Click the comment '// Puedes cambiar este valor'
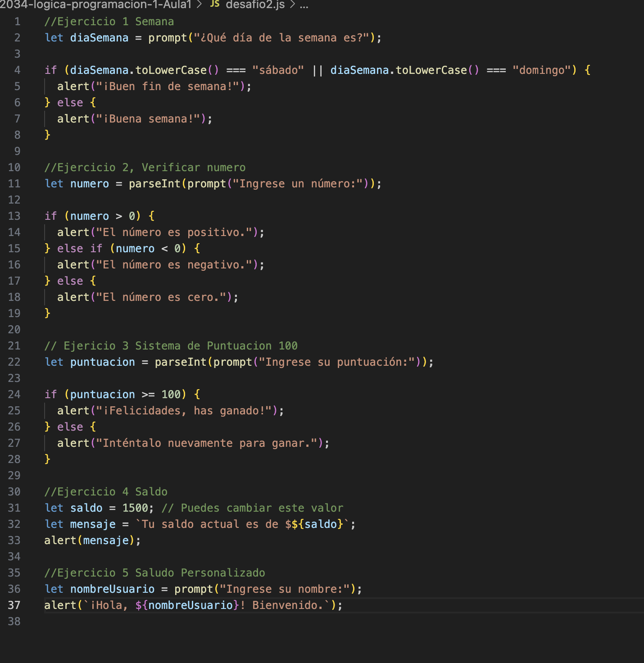The width and height of the screenshot is (644, 663). click(252, 508)
